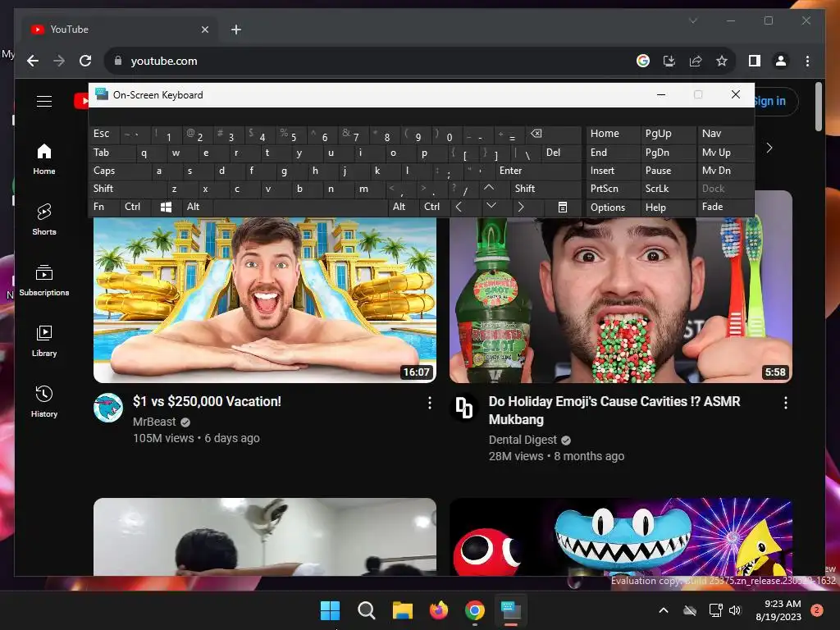This screenshot has width=840, height=630.
Task: Click Help on the On-Screen Keyboard
Action: coord(669,207)
